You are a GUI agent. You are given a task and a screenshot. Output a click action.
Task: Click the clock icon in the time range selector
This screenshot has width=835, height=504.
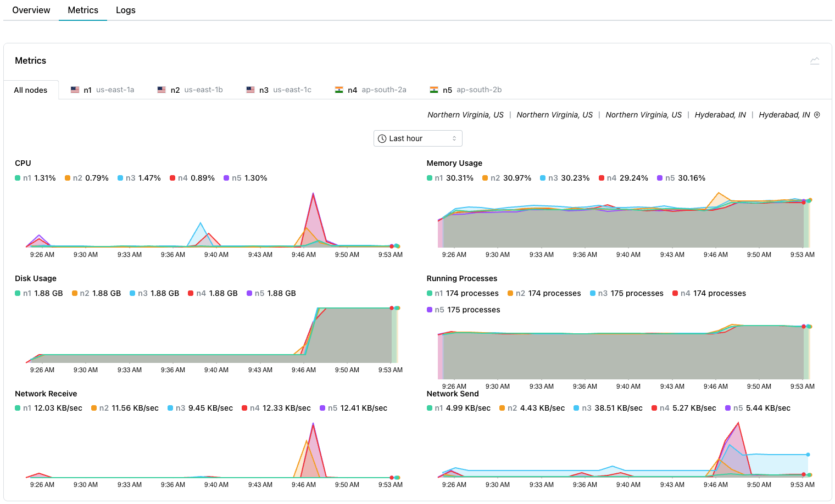click(382, 138)
